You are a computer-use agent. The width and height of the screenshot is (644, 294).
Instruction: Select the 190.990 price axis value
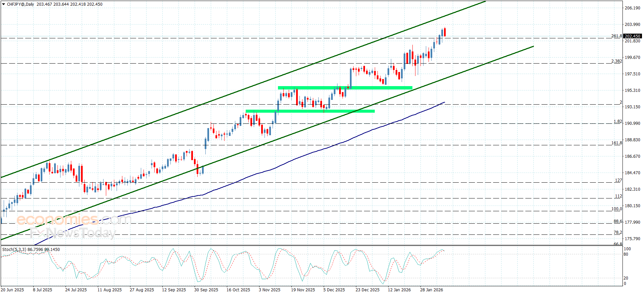tap(632, 123)
